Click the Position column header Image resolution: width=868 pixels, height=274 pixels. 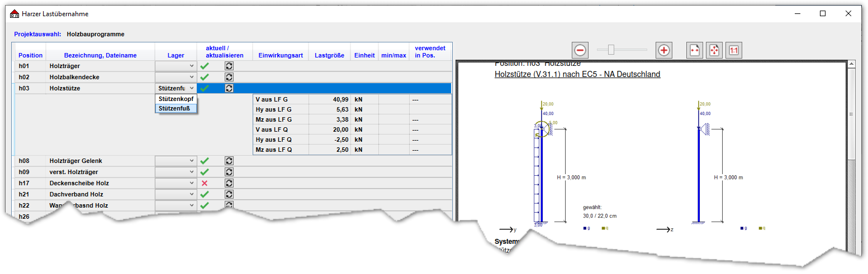click(x=30, y=55)
